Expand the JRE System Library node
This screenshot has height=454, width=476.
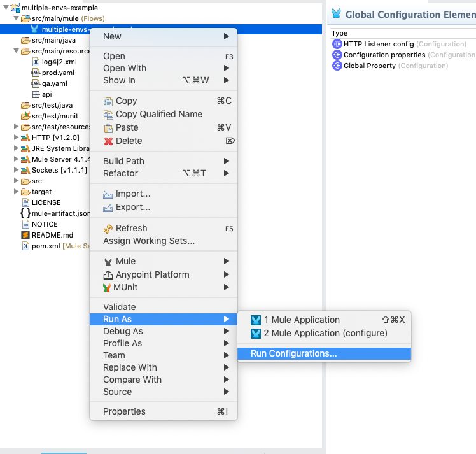point(17,148)
